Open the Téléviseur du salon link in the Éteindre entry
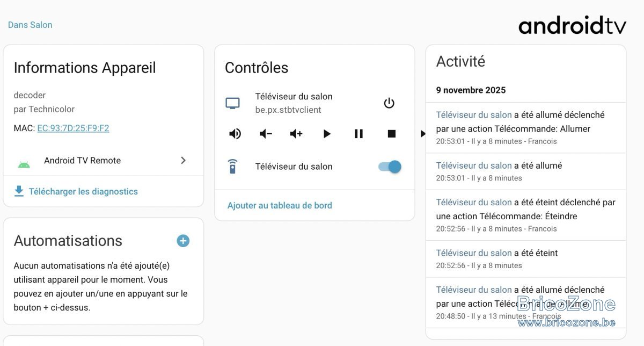 tap(474, 203)
